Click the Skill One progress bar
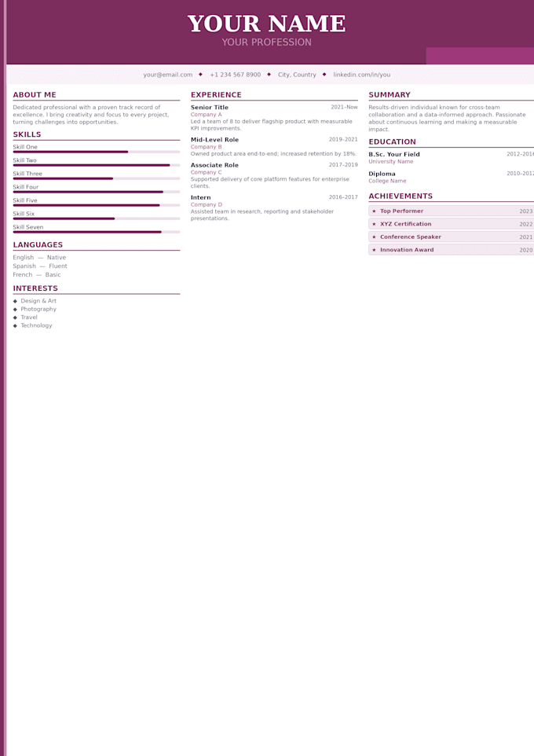This screenshot has width=534, height=756. 97,152
